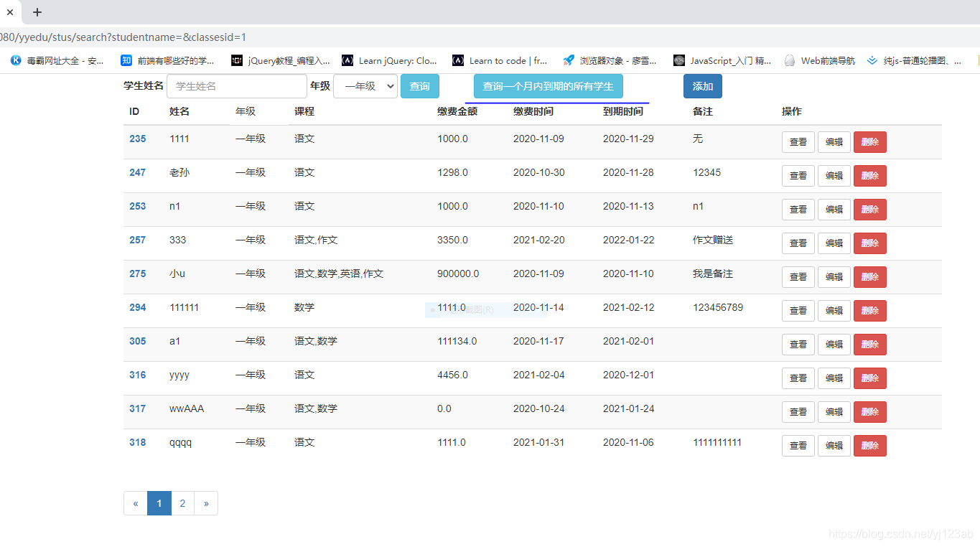Go to next page with » arrow

(x=206, y=503)
